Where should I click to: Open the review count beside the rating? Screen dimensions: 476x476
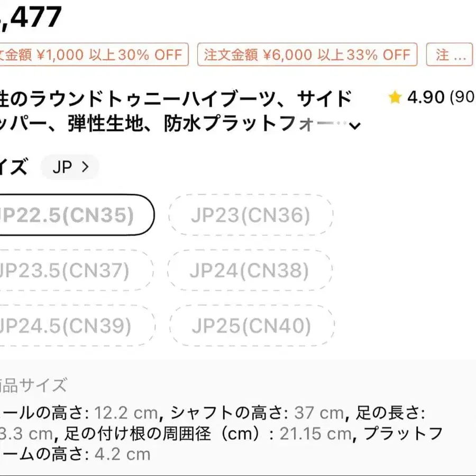pos(463,97)
